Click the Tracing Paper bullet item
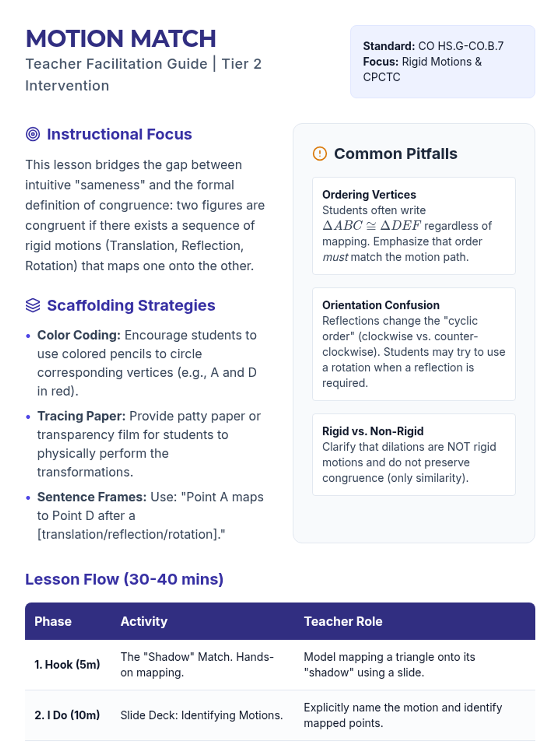The height and width of the screenshot is (747, 560). 149,444
